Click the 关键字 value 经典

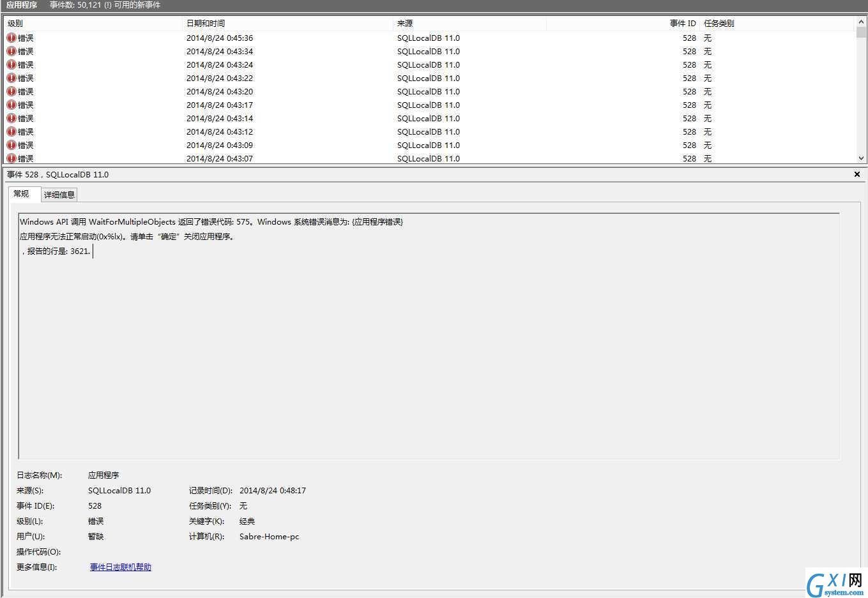(x=247, y=521)
